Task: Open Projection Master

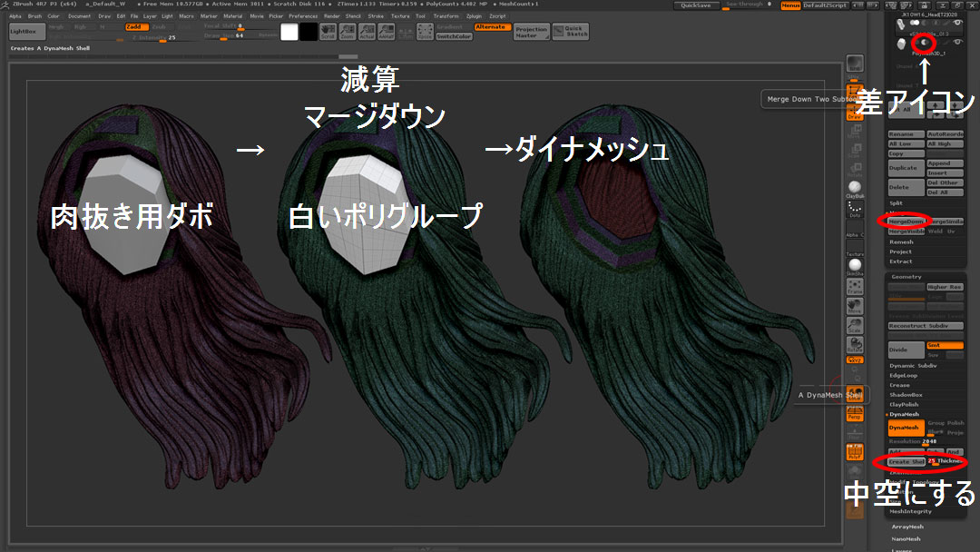Action: pos(531,32)
